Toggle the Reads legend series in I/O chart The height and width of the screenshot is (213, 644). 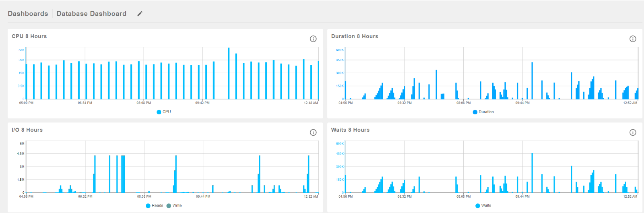click(155, 205)
